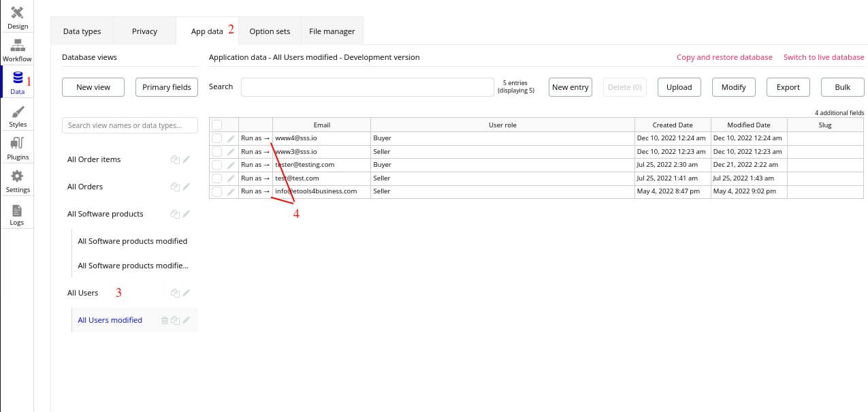Open the Design section in sidebar
This screenshot has height=412, width=868.
(x=18, y=14)
